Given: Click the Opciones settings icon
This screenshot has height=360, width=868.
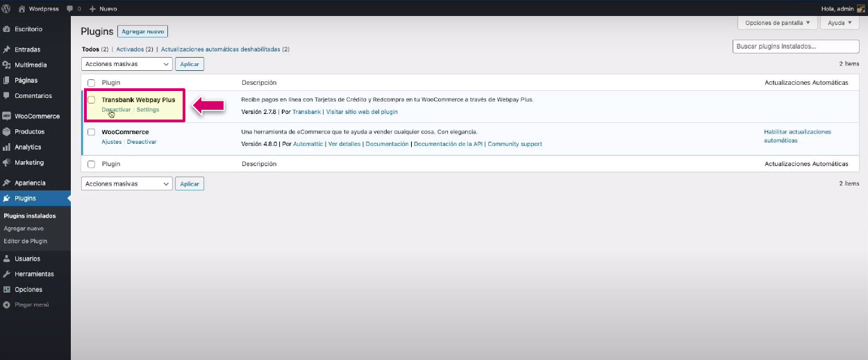Looking at the screenshot, I should (x=6, y=289).
